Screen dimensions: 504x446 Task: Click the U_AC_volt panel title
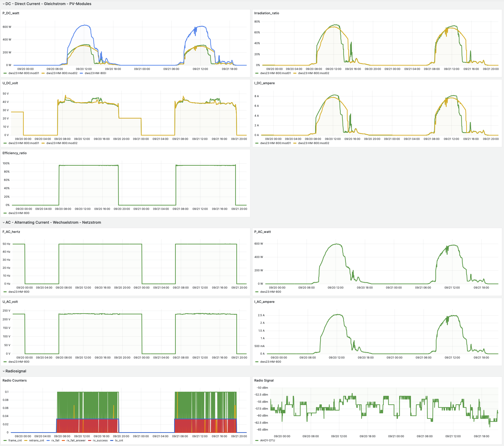[x=10, y=302]
